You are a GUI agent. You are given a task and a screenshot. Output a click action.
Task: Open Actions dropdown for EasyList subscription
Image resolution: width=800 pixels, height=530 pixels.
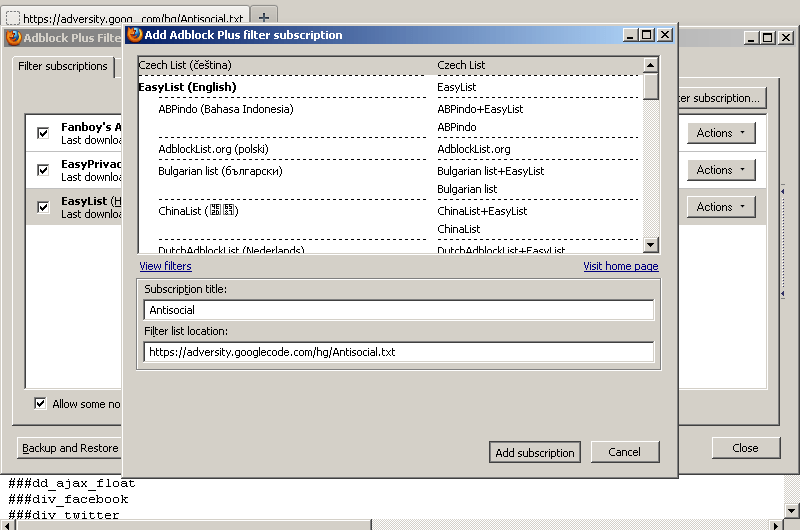(721, 207)
